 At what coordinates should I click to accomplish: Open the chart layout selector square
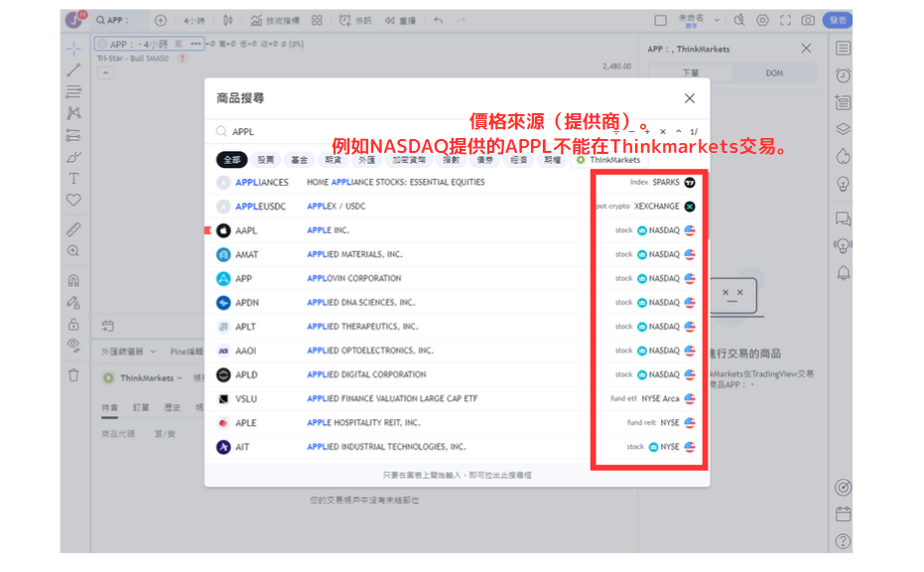(x=660, y=20)
